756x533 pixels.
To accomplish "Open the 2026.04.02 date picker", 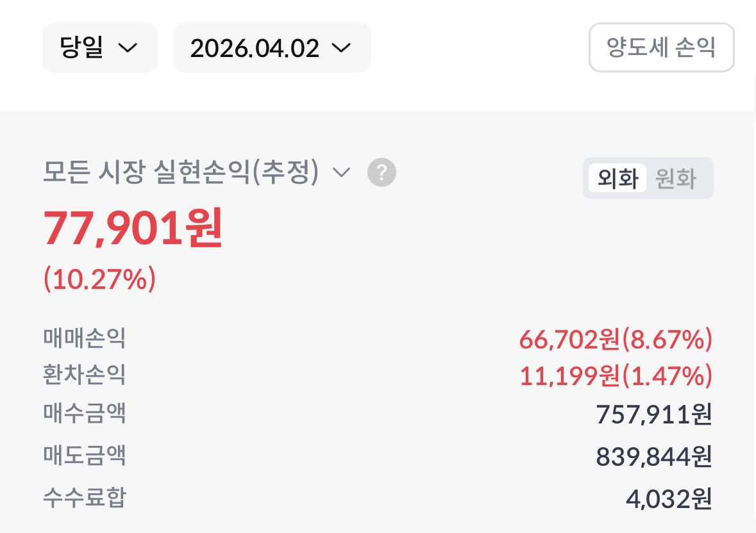I will [x=271, y=48].
